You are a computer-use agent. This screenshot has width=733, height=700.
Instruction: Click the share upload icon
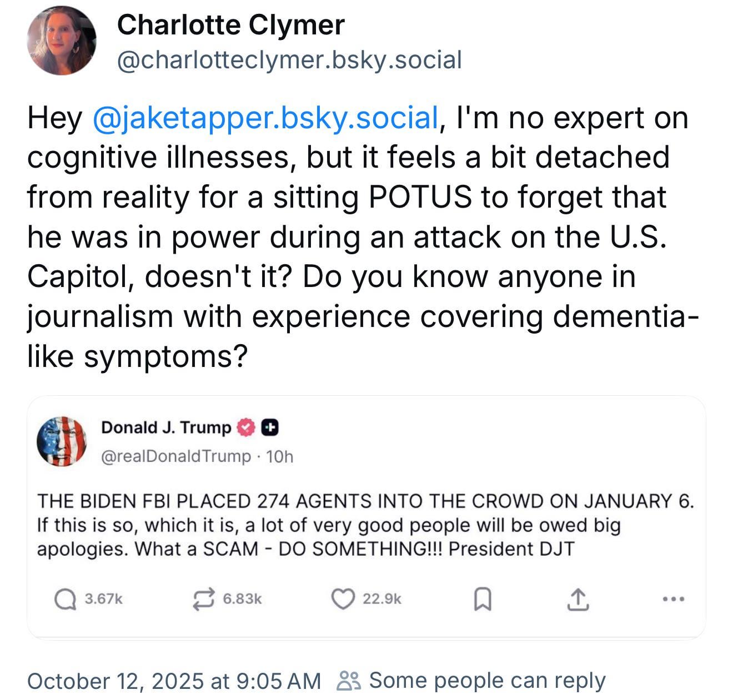coord(577,599)
